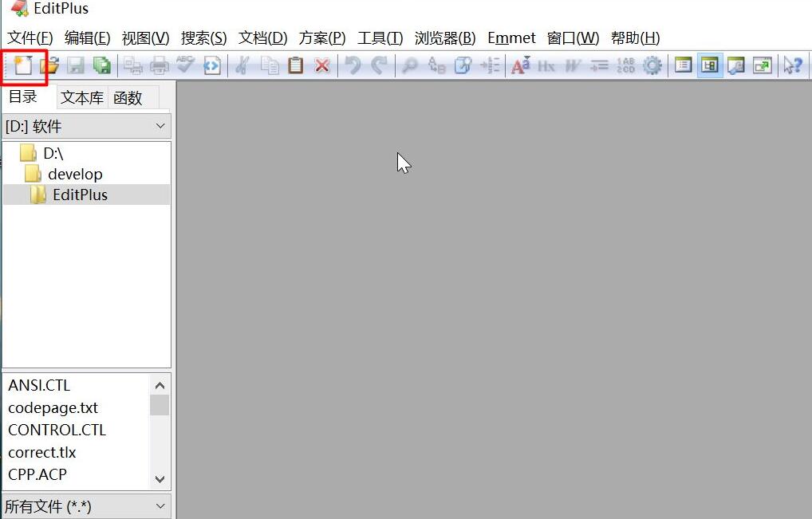The image size is (812, 519).
Task: Click the file list scroll down arrow
Action: pos(160,479)
